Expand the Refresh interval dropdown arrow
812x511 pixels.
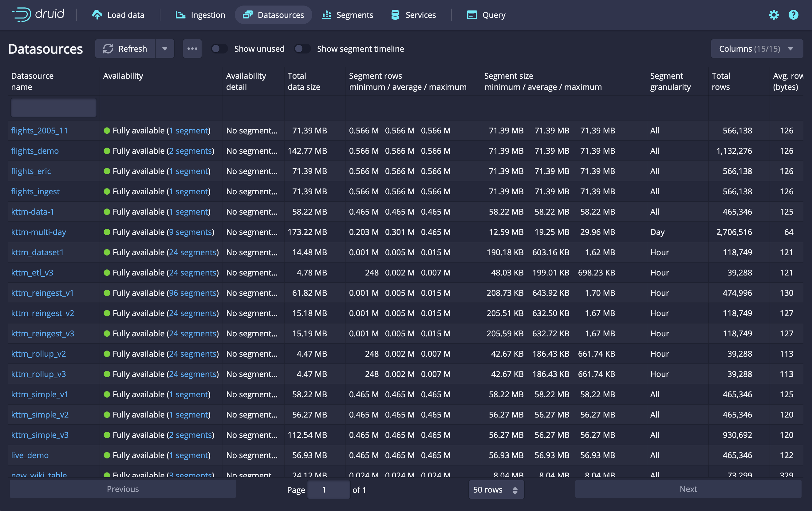point(164,49)
